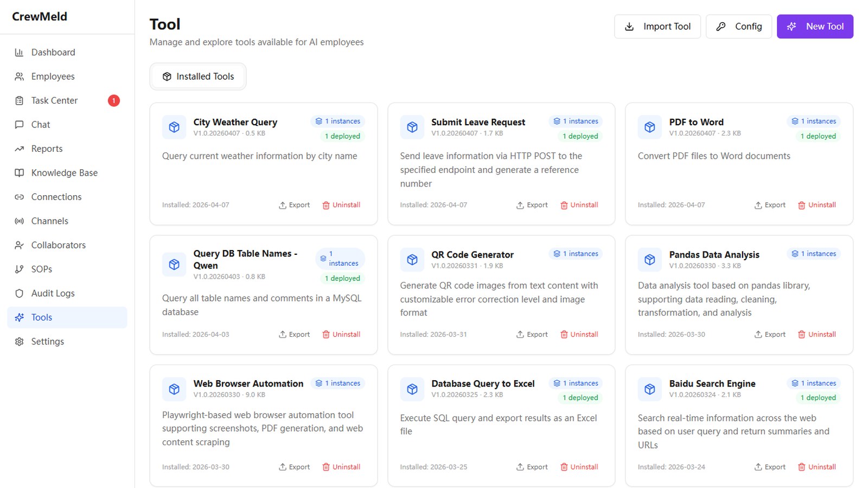Uninstall the Baidu Search Engine tool
The height and width of the screenshot is (488, 868).
[x=817, y=467]
